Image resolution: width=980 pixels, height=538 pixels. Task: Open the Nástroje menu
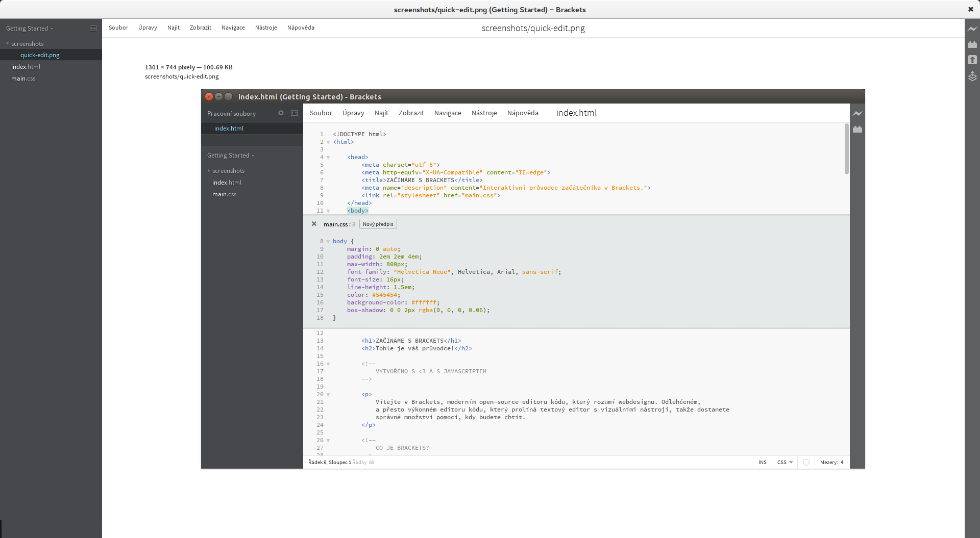coord(266,28)
